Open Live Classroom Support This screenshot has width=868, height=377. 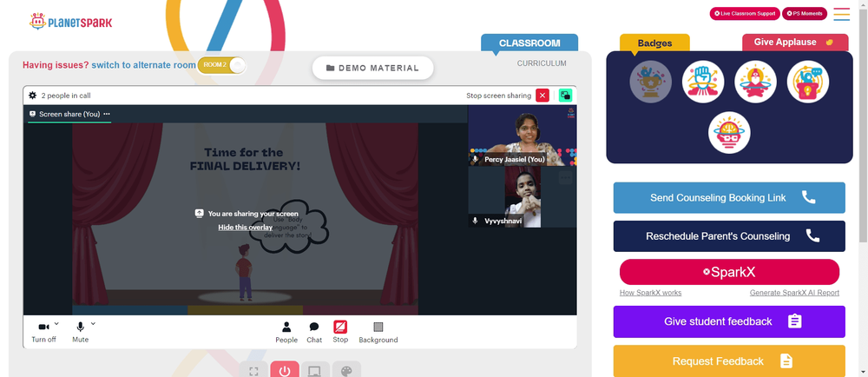pyautogui.click(x=745, y=13)
